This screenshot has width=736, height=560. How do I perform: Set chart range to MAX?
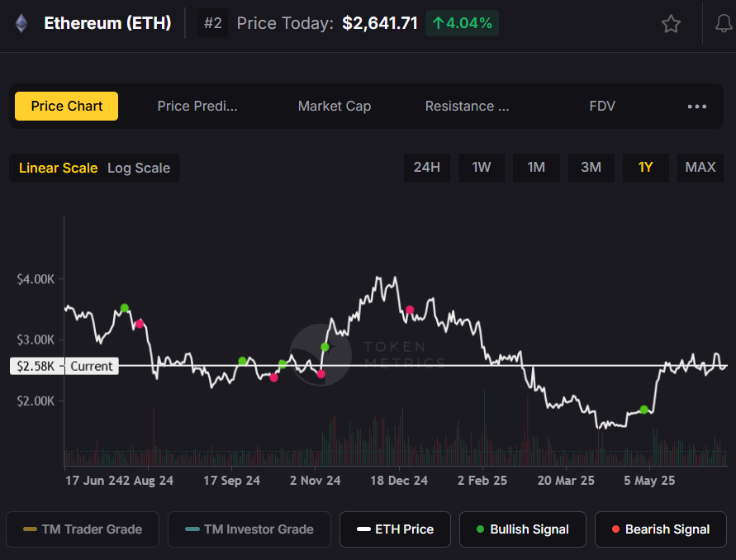coord(700,168)
